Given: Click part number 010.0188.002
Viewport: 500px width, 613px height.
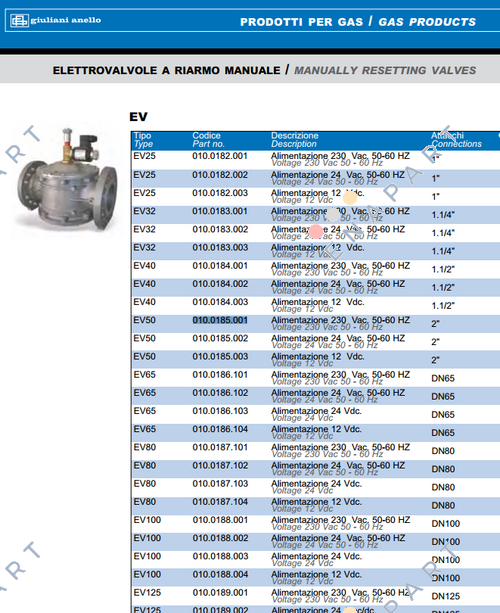Looking at the screenshot, I should tap(220, 538).
